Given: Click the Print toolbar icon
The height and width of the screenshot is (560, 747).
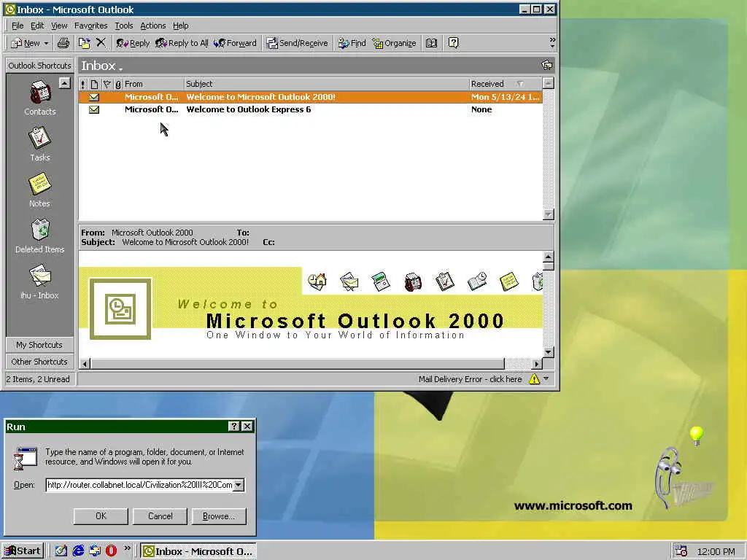Looking at the screenshot, I should point(63,43).
